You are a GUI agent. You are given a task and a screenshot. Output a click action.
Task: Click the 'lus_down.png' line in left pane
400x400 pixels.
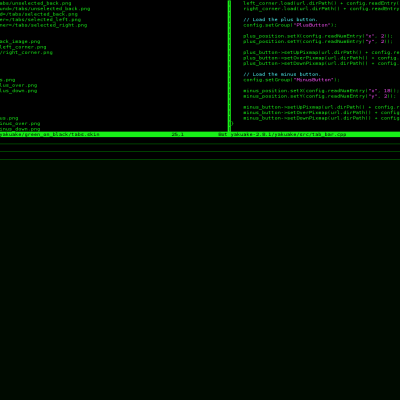click(x=19, y=91)
